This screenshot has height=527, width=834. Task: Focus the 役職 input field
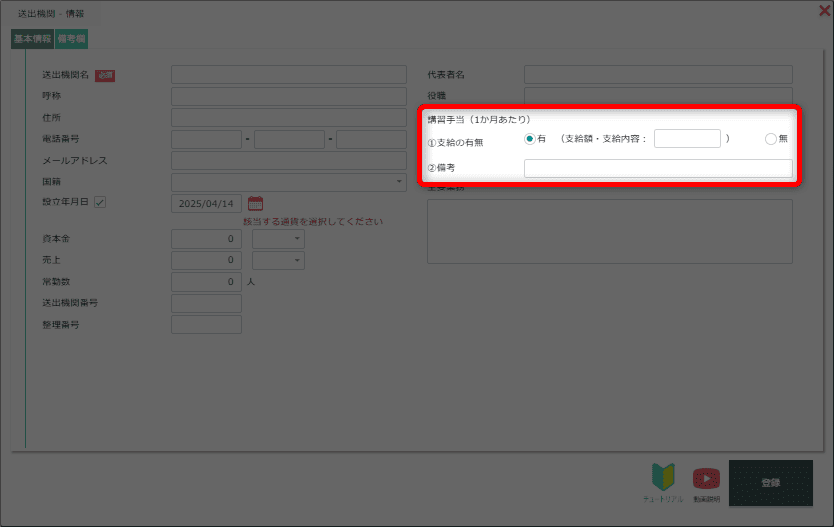pos(658,96)
